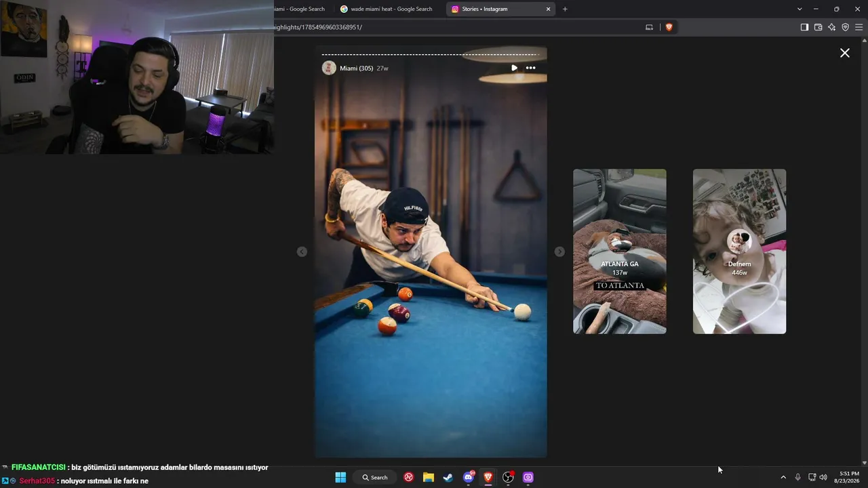The image size is (868, 488).
Task: Click the Serhat305 chat username
Action: click(x=37, y=481)
